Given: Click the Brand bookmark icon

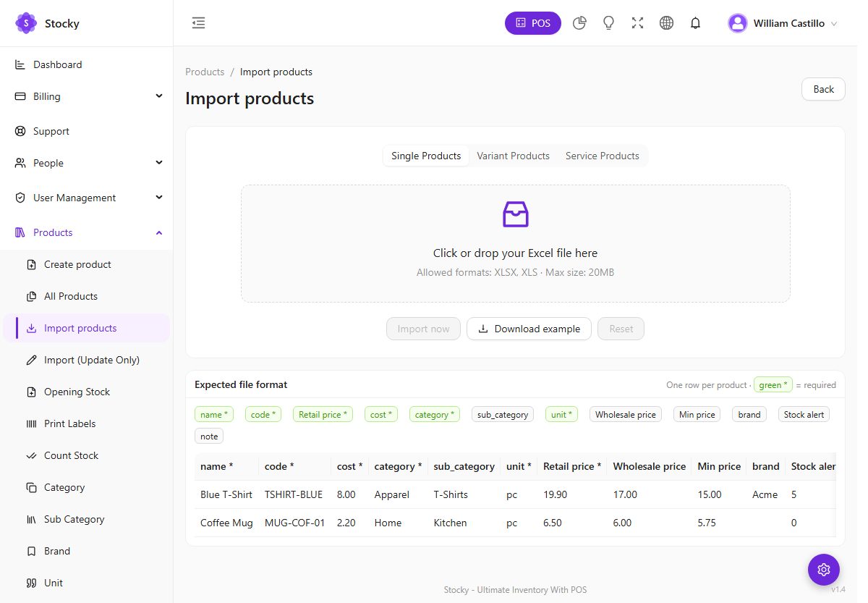Looking at the screenshot, I should [x=31, y=551].
